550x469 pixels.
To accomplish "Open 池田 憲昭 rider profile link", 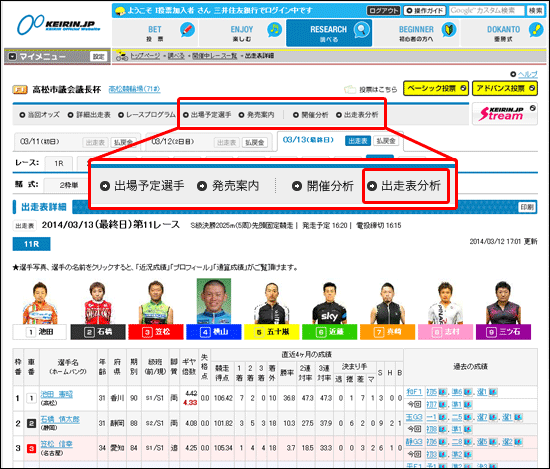I will click(x=56, y=394).
